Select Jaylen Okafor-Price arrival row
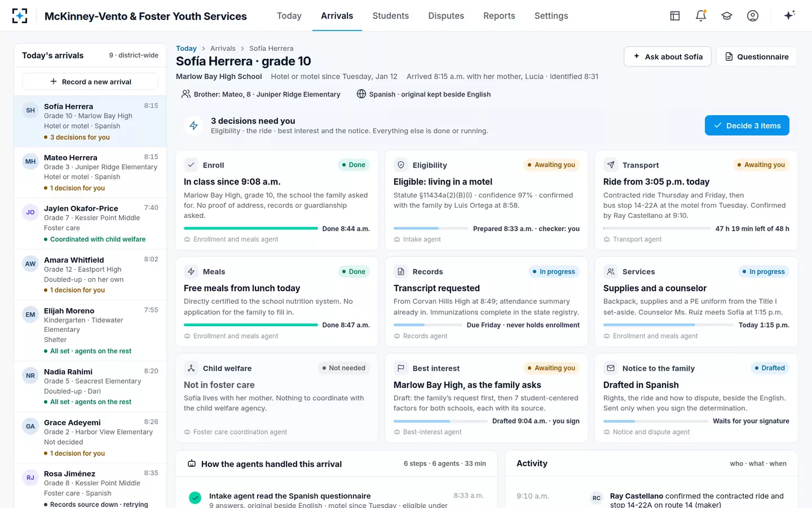 click(x=90, y=224)
